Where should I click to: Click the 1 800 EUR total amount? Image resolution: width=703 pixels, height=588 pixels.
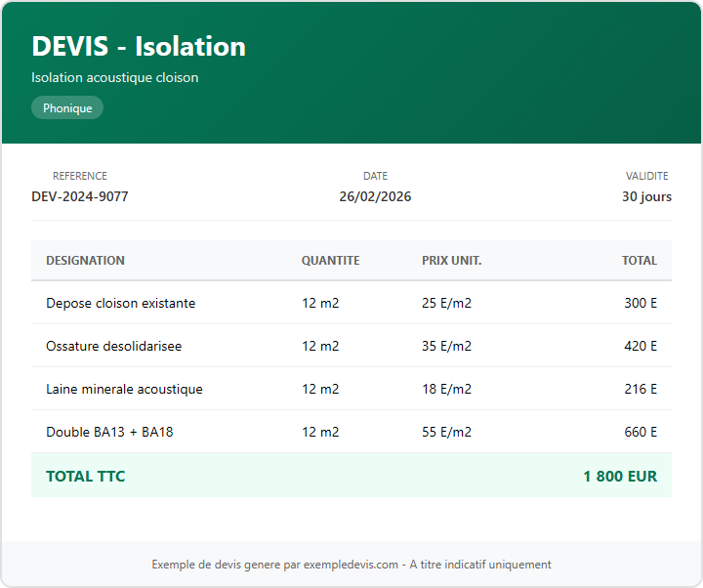(x=620, y=477)
